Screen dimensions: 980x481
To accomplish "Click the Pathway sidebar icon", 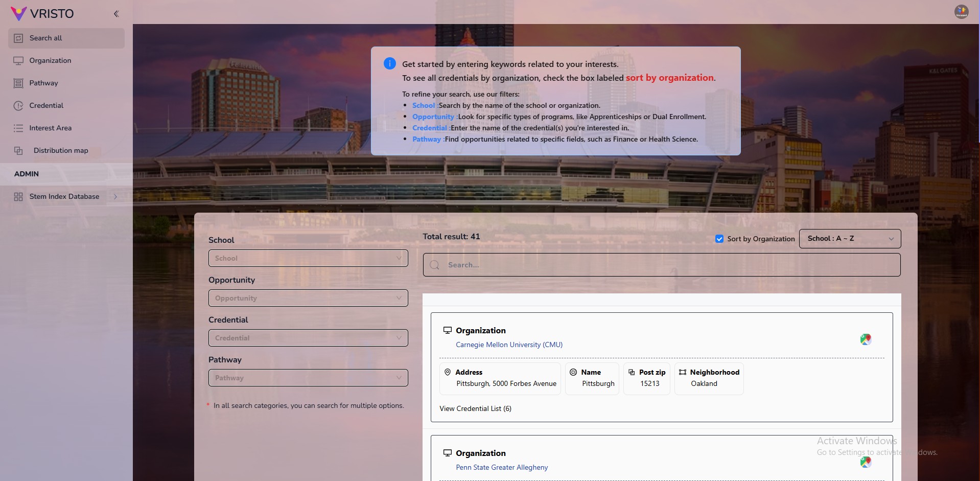I will [18, 83].
